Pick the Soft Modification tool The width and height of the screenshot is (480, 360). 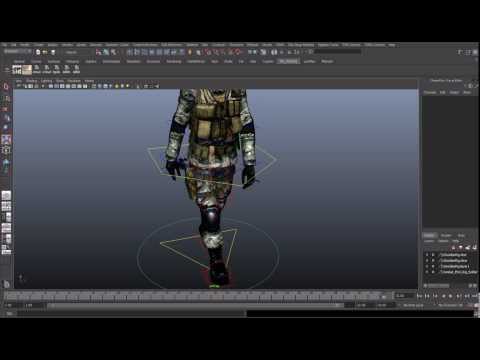[6, 163]
